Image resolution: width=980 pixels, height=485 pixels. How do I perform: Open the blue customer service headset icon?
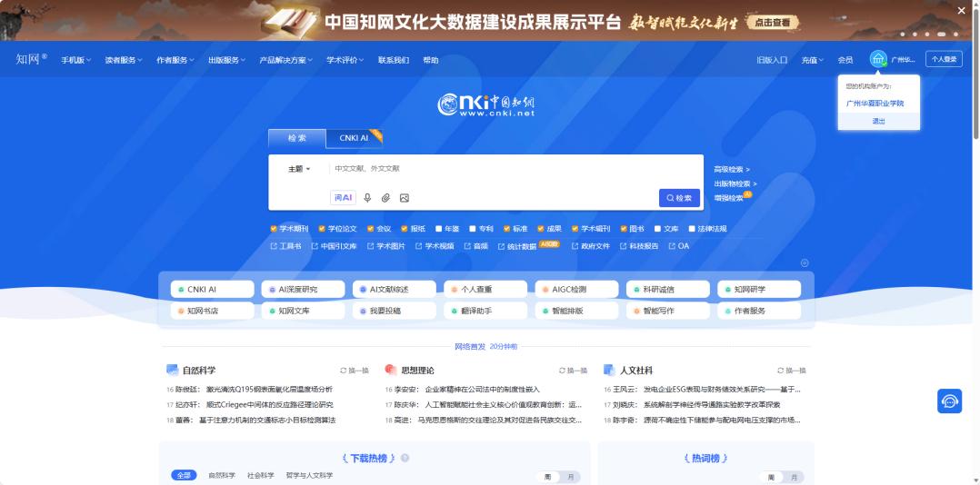(949, 401)
